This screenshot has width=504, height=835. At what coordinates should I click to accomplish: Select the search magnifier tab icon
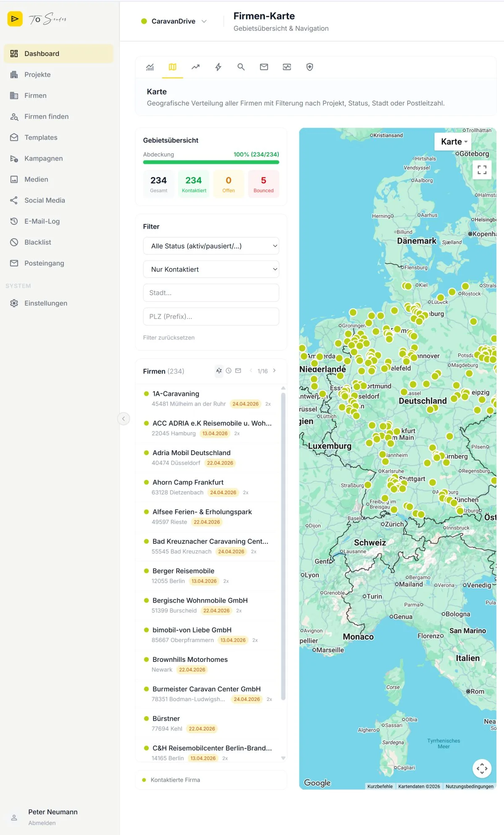(241, 67)
